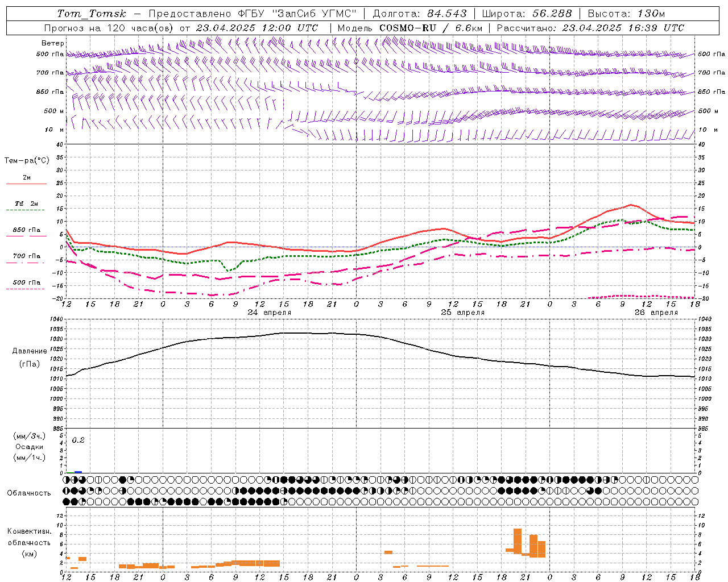
Task: Click the Высота: 130м value
Action: [x=626, y=14]
